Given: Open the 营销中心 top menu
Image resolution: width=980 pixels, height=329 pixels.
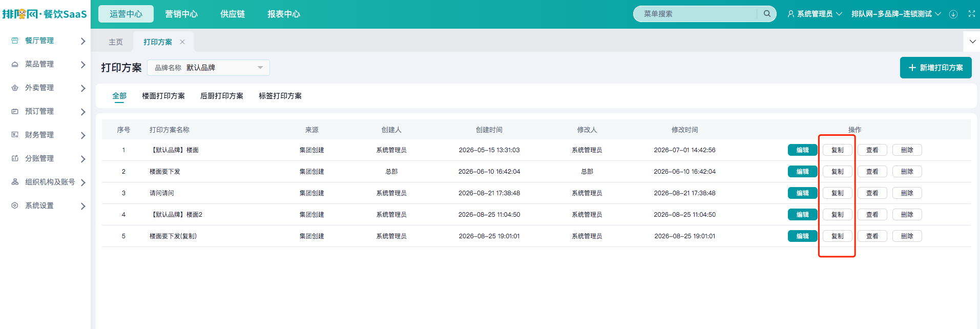Looking at the screenshot, I should (181, 14).
